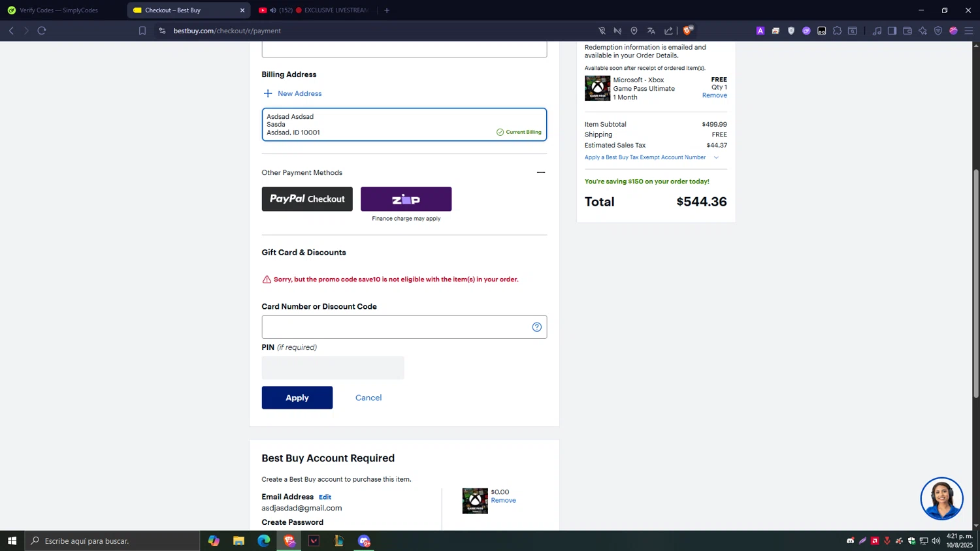Open a new browser tab with plus
The height and width of the screenshot is (551, 980).
click(x=387, y=10)
